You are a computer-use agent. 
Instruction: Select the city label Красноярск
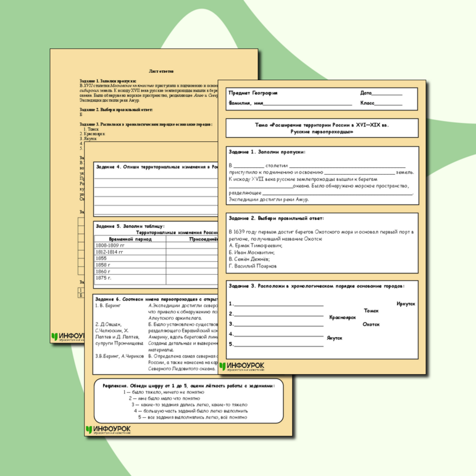(343, 317)
